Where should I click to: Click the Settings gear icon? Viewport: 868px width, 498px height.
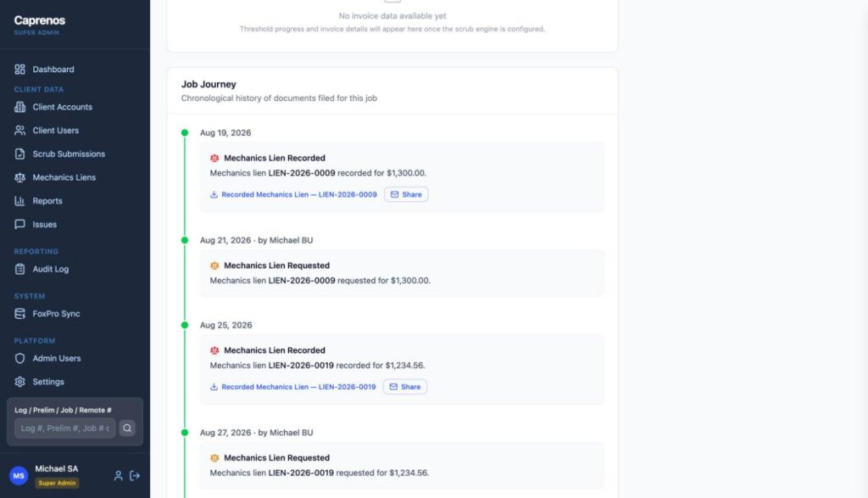point(20,382)
